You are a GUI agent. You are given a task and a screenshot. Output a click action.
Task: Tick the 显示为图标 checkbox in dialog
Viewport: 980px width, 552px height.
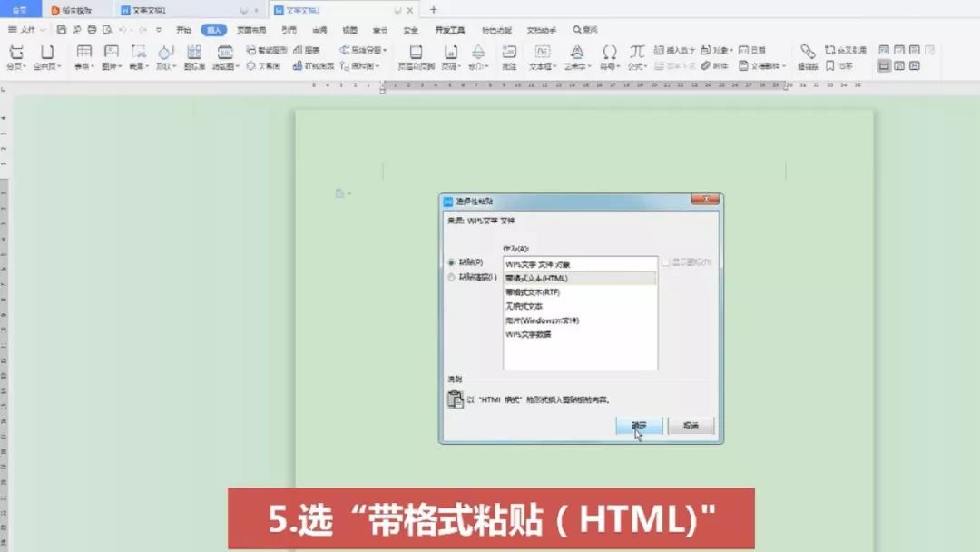click(x=665, y=262)
